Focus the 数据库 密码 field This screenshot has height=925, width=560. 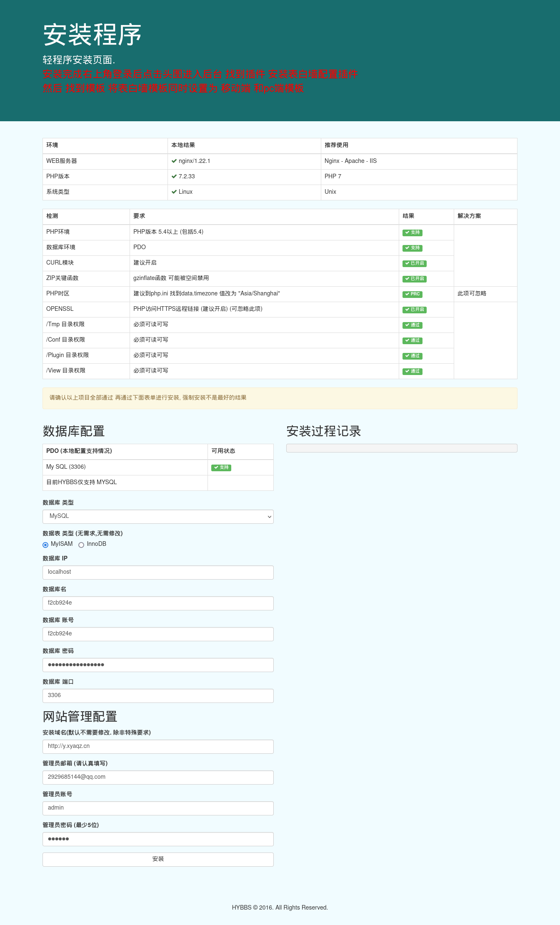158,665
